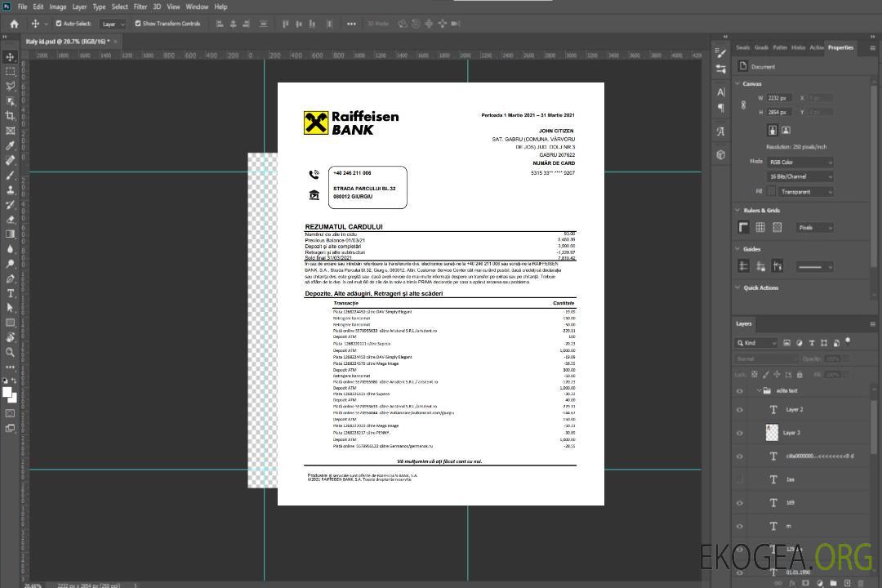
Task: Toggle the Auto-Select checkbox
Action: coord(59,24)
